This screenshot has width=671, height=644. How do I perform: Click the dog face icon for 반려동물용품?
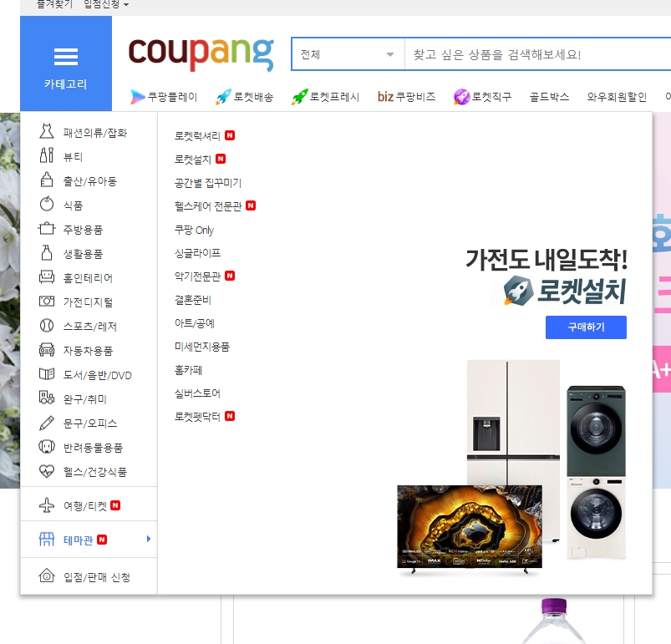pos(47,447)
